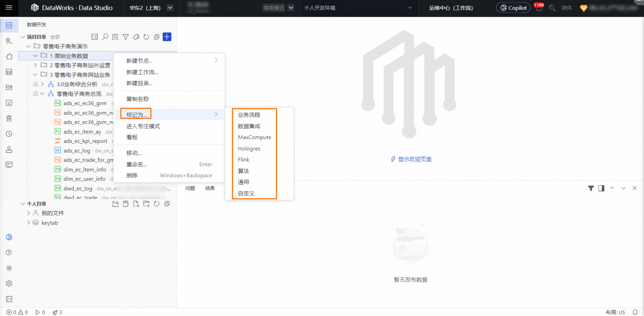Open the table grid icon in sidebar

click(x=9, y=72)
